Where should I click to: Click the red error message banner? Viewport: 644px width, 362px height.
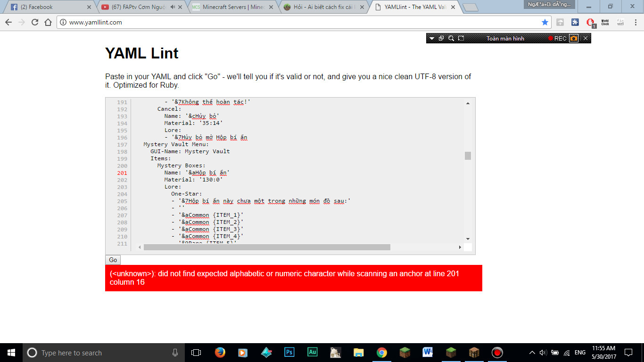tap(294, 278)
